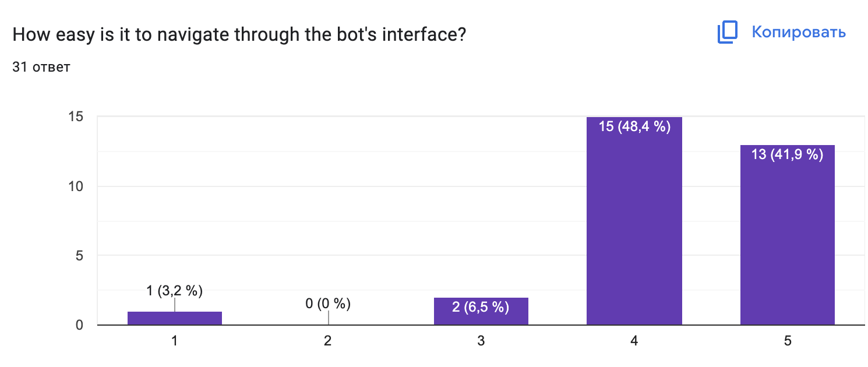This screenshot has width=868, height=367.
Task: Select y-axis value 10
Action: point(77,186)
